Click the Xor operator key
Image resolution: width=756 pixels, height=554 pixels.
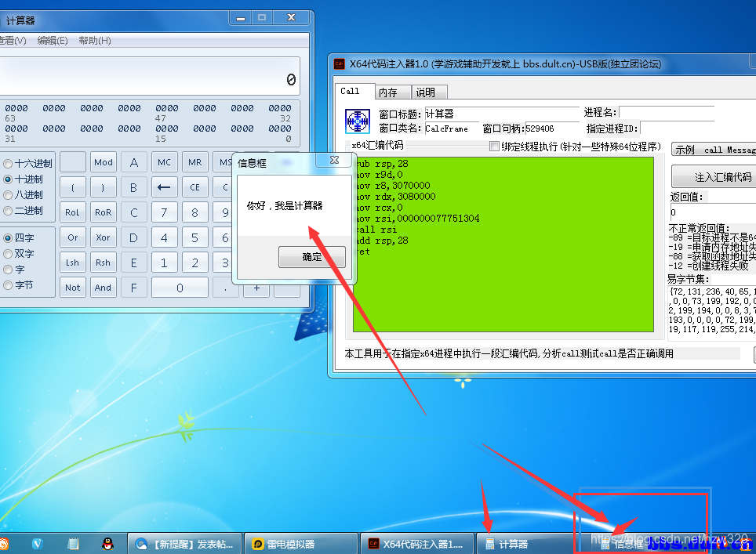(104, 237)
